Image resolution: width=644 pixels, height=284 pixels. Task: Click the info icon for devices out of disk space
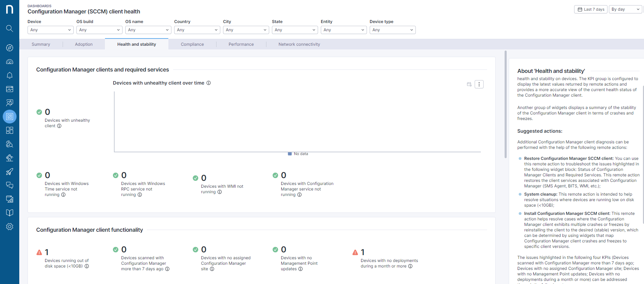[x=87, y=266]
